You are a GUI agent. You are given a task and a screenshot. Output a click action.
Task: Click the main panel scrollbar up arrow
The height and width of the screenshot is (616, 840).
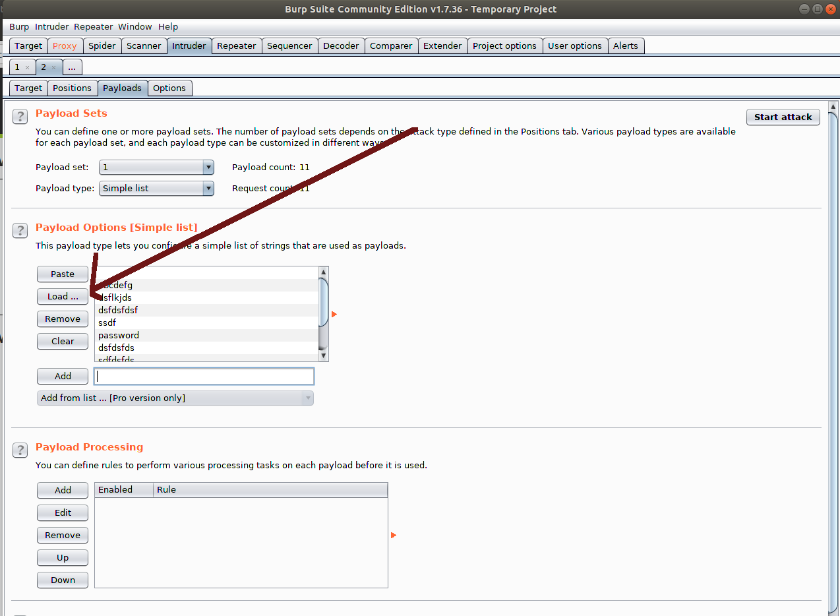(833, 106)
